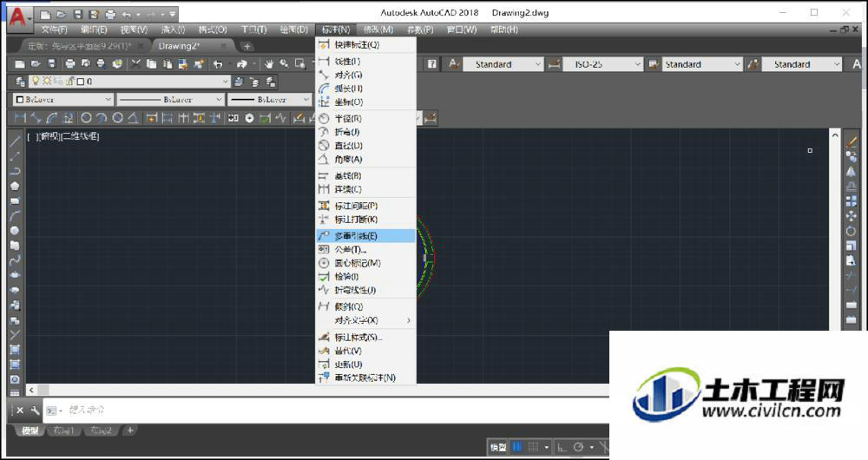Select the Polygon tool in draw toolbar
This screenshot has width=868, height=460.
click(15, 186)
